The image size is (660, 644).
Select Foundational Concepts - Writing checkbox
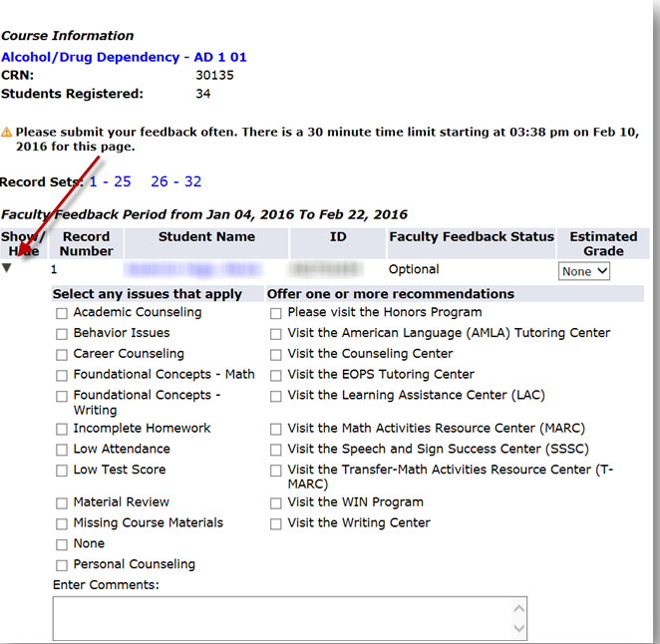pos(62,396)
